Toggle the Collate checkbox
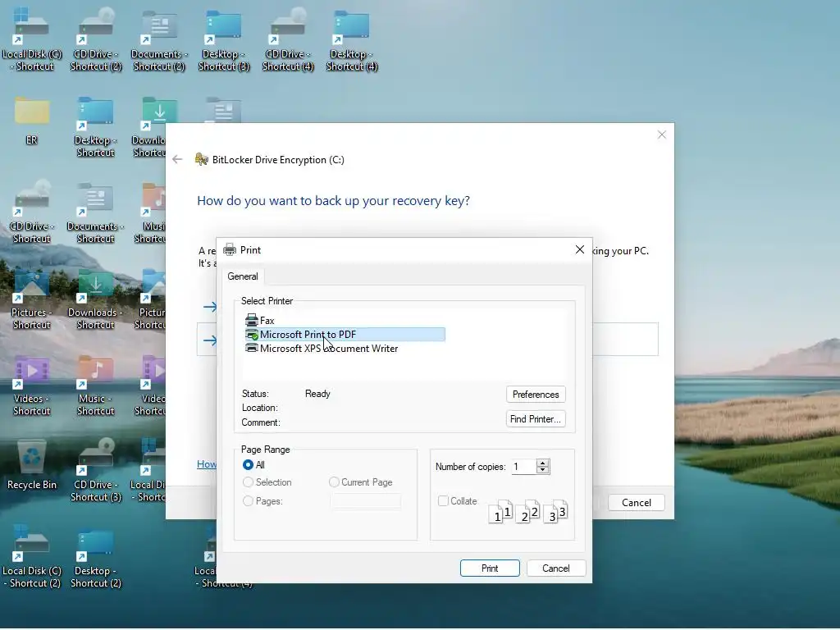 pos(443,501)
